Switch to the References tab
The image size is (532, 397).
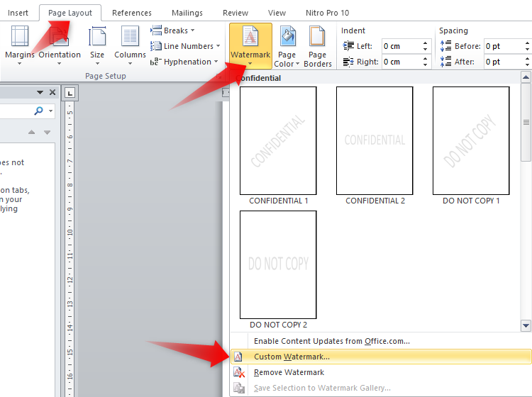132,13
